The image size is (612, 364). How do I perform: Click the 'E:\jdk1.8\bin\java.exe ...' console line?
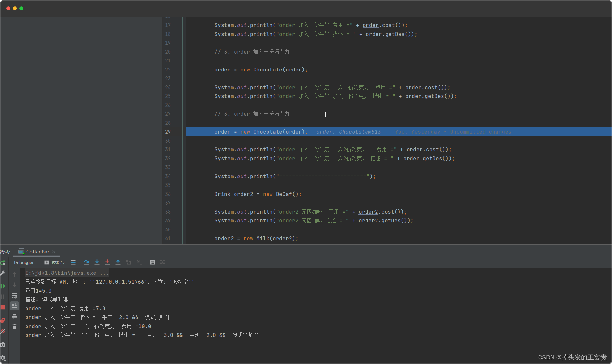67,273
